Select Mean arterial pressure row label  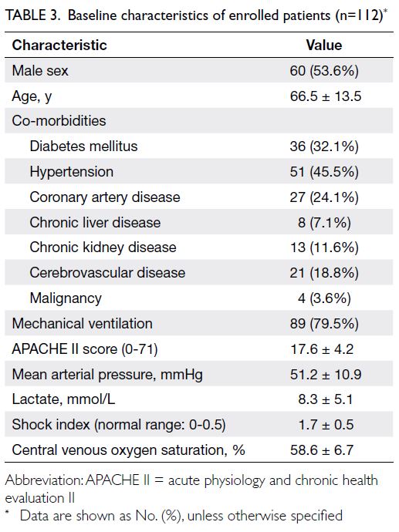(107, 374)
